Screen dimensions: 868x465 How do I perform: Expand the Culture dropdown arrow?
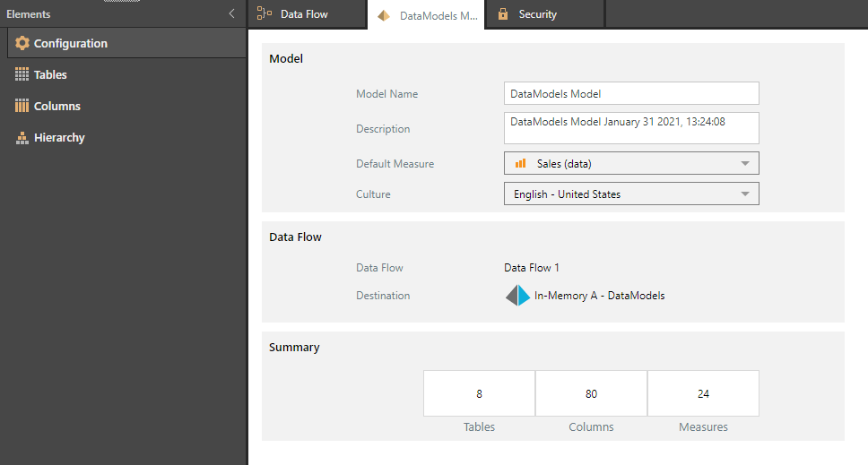[x=744, y=194]
